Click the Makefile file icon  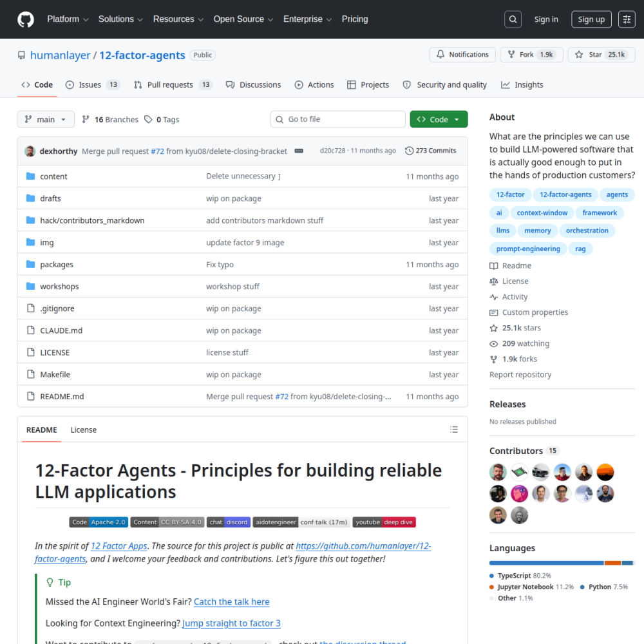30,374
